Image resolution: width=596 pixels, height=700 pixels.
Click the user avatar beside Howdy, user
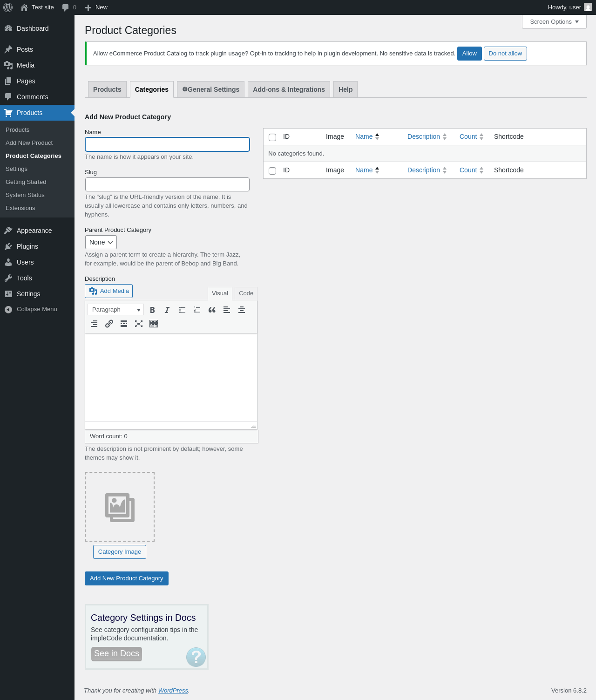(588, 7)
